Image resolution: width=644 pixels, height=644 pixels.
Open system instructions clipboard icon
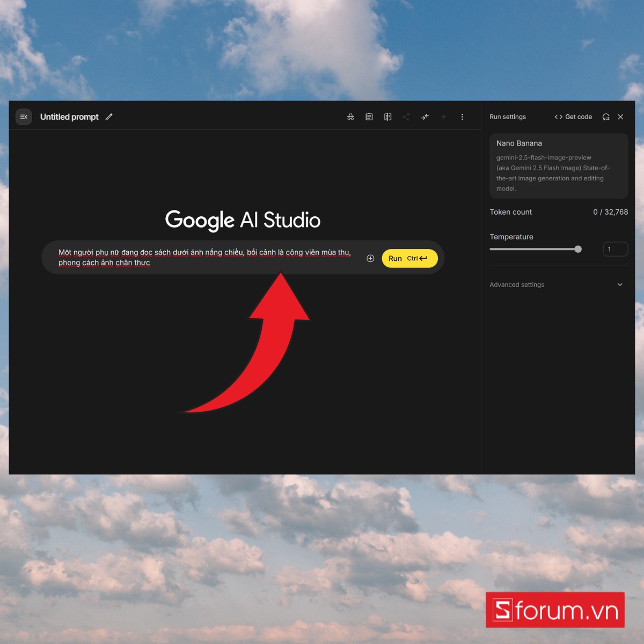click(x=369, y=117)
